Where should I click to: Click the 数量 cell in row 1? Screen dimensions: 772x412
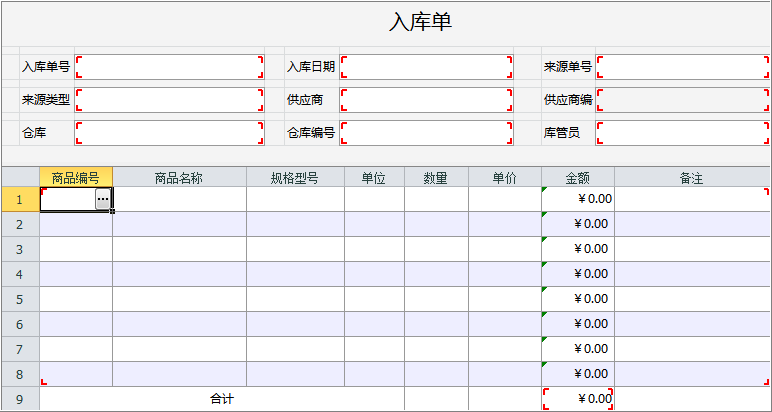coord(436,199)
